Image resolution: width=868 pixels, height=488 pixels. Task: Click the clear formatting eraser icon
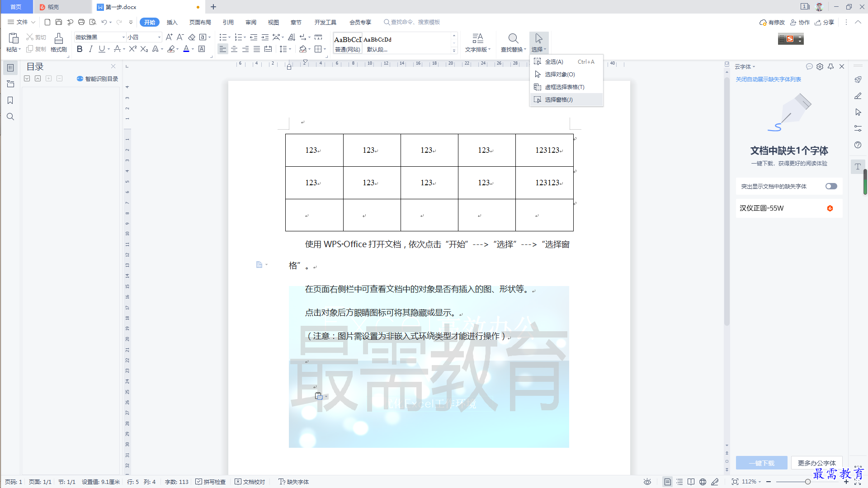(x=192, y=37)
